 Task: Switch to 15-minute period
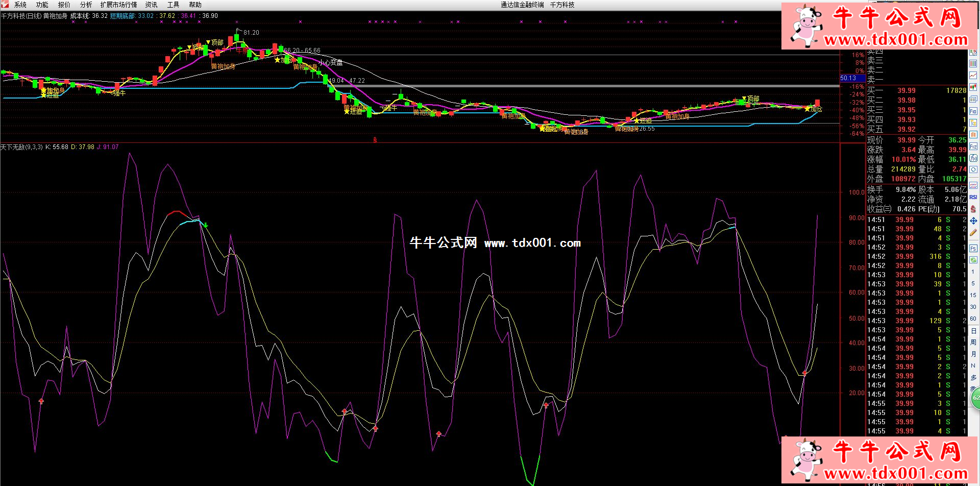point(973,295)
